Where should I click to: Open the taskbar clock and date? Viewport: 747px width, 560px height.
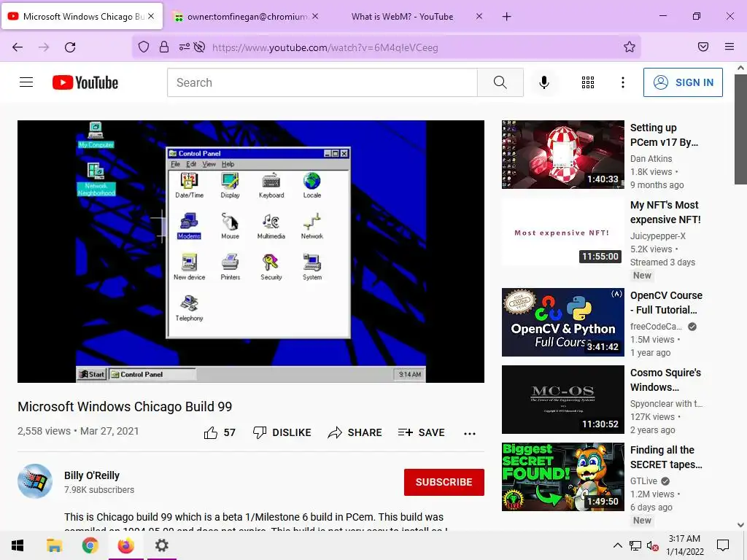684,545
